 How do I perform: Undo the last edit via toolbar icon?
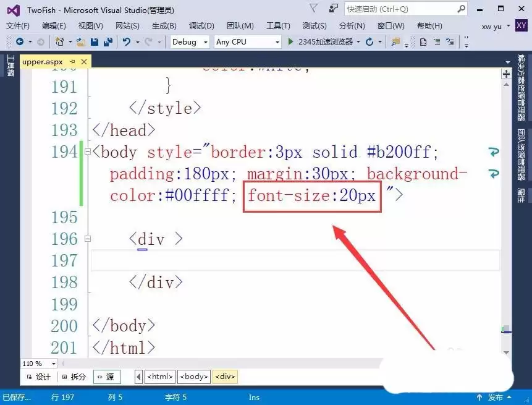[128, 41]
